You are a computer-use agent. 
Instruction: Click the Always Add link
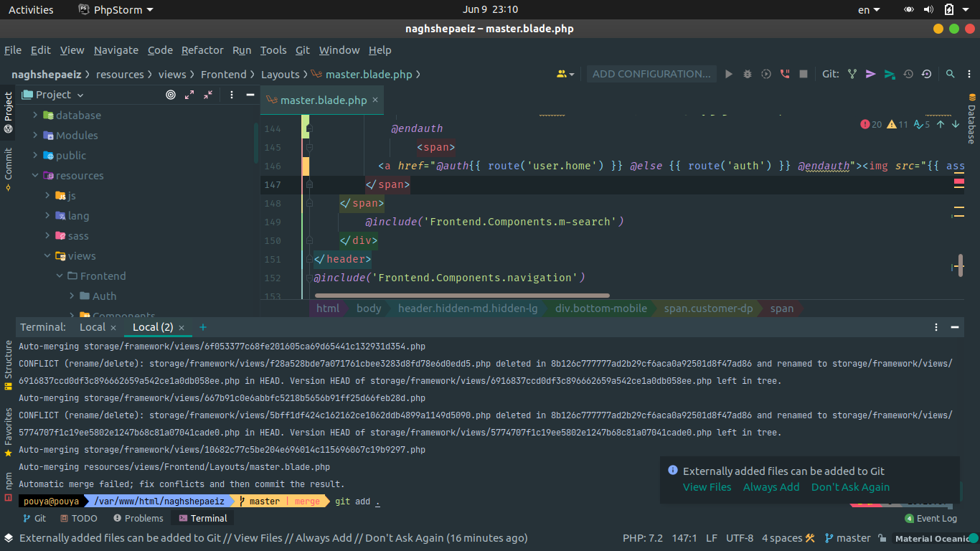click(x=771, y=487)
